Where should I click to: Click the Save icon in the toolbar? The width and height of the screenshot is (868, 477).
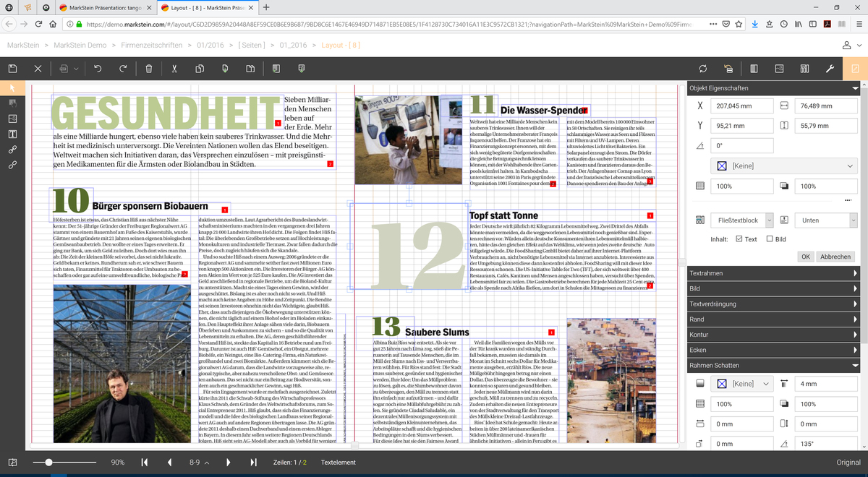12,69
